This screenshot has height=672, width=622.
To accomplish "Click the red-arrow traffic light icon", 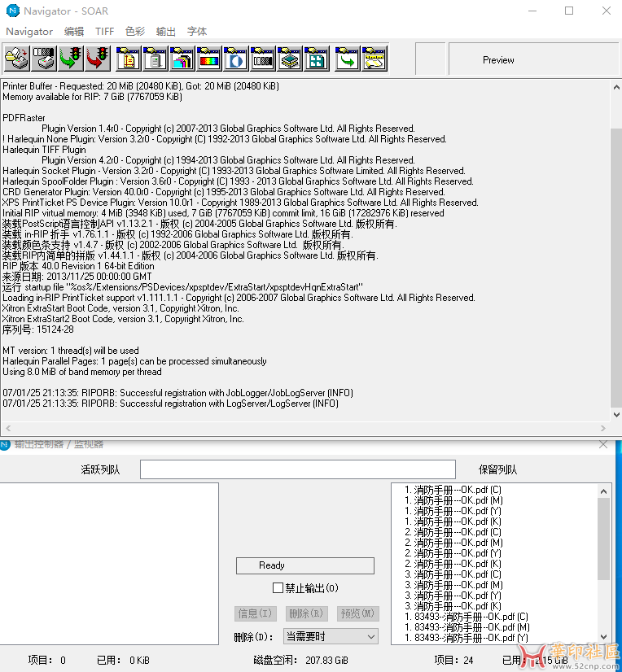I will click(x=98, y=59).
